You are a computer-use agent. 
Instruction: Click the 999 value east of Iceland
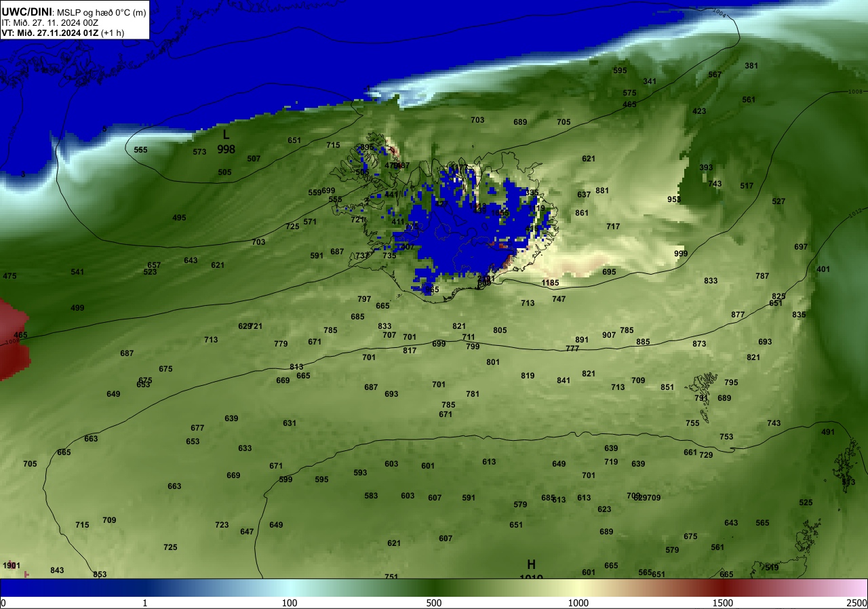pyautogui.click(x=681, y=254)
